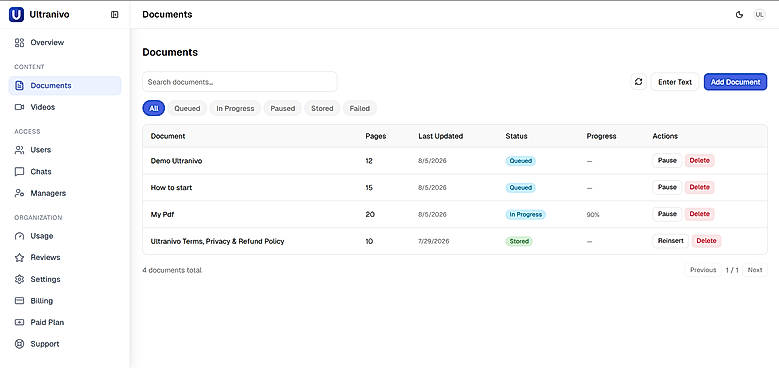Click the Documents file icon in sidebar
Viewport: 779px width, 368px height.
pyautogui.click(x=19, y=85)
